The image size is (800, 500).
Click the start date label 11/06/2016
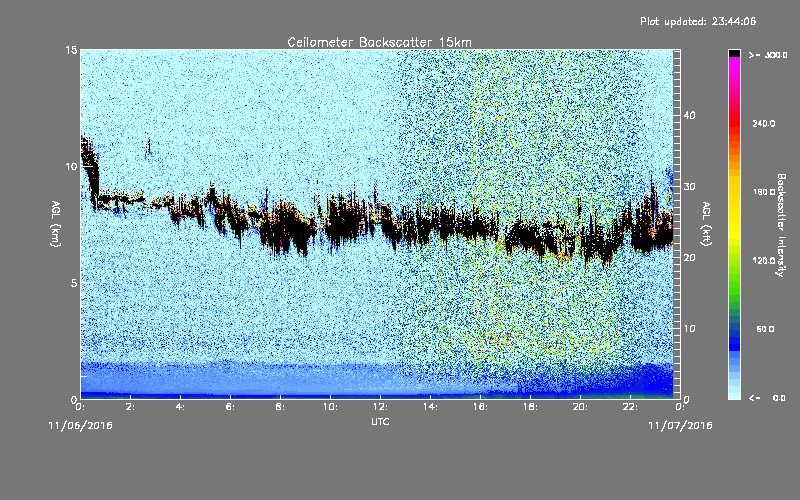pos(81,426)
